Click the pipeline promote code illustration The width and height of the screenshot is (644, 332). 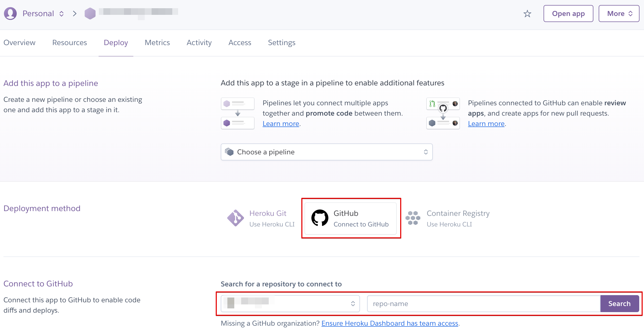click(237, 113)
